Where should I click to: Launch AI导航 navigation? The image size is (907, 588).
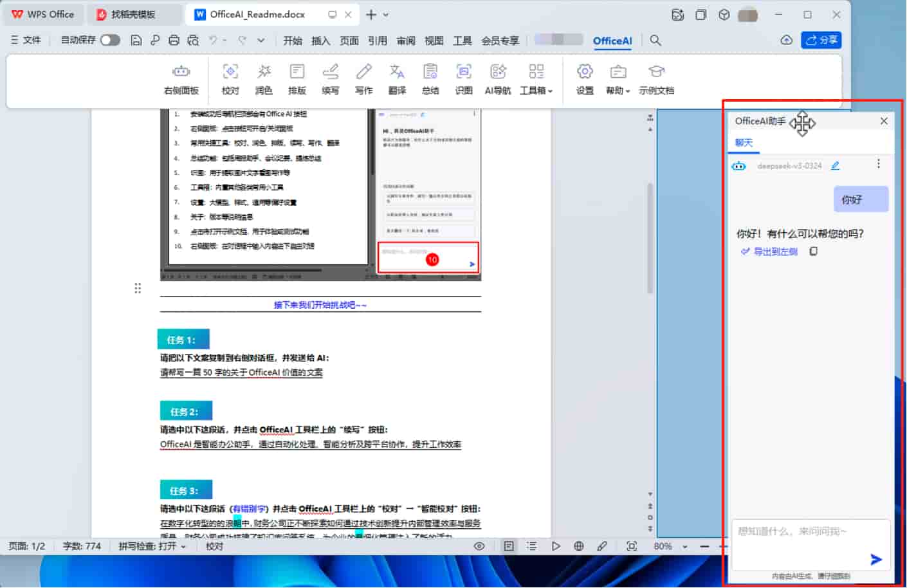[x=497, y=78]
